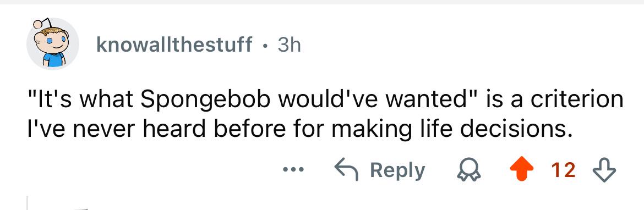
Task: Select the comment's first line of text
Action: [x=325, y=100]
